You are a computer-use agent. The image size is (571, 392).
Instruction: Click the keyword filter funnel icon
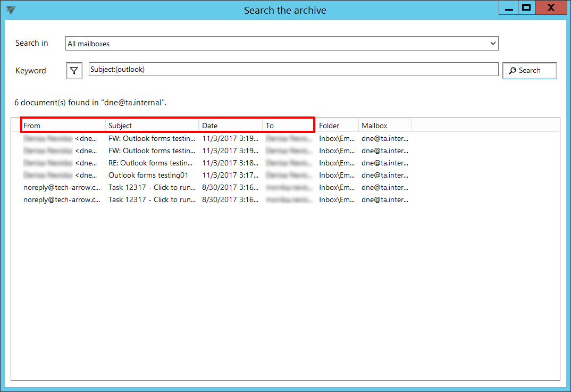(74, 71)
